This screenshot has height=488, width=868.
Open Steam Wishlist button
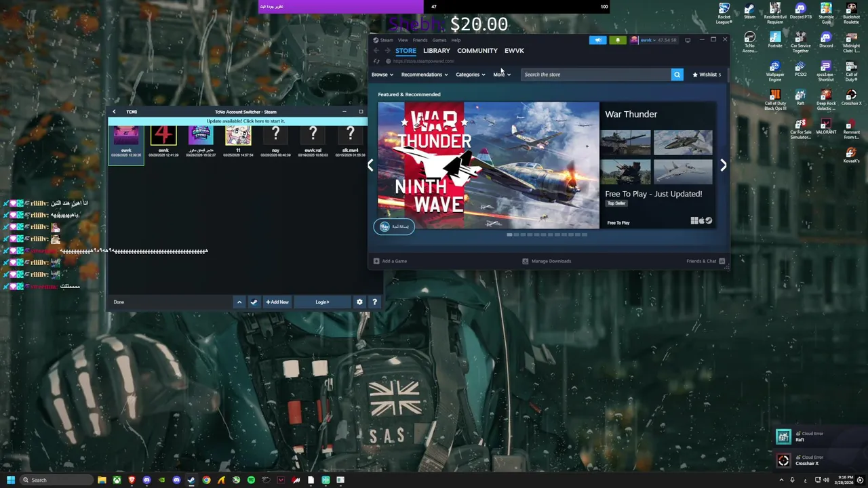click(x=707, y=75)
